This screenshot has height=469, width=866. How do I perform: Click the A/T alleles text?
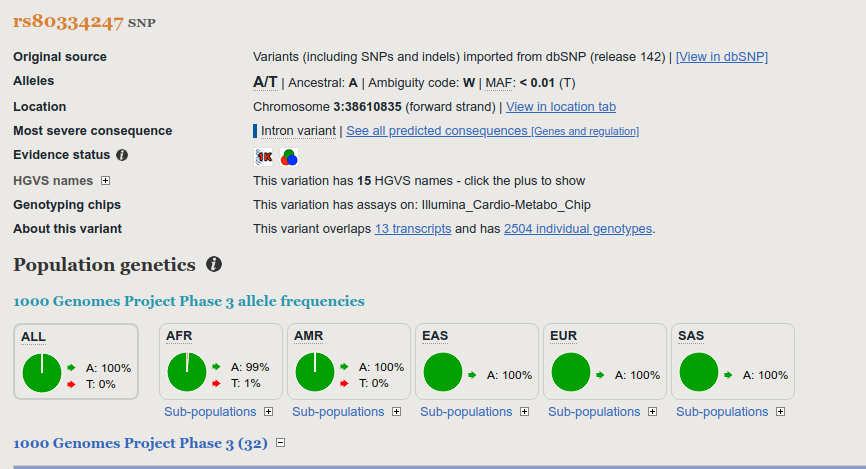click(265, 82)
